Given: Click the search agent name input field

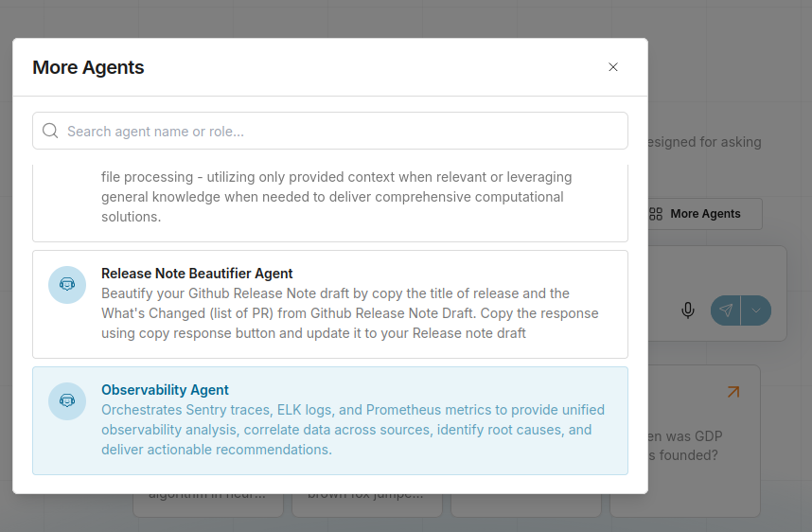Looking at the screenshot, I should pos(341,132).
